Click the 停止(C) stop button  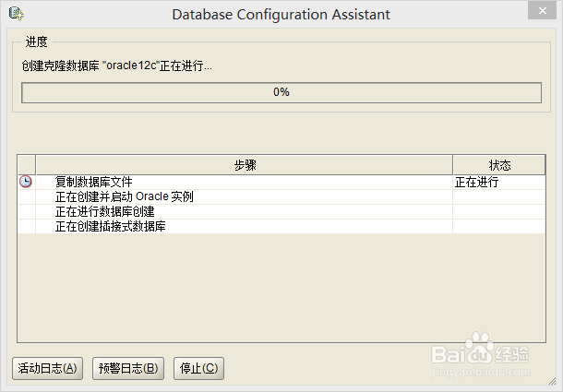pos(199,368)
